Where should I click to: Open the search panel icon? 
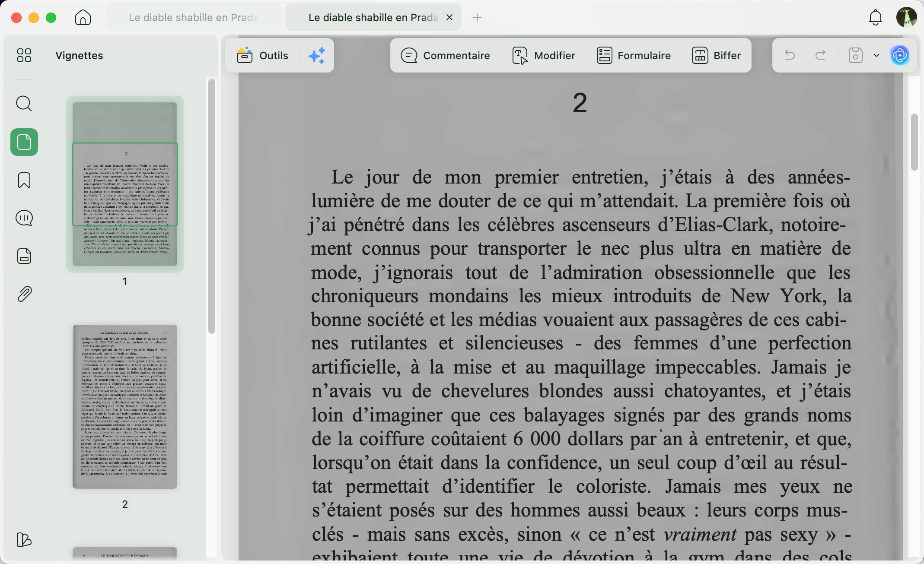24,104
